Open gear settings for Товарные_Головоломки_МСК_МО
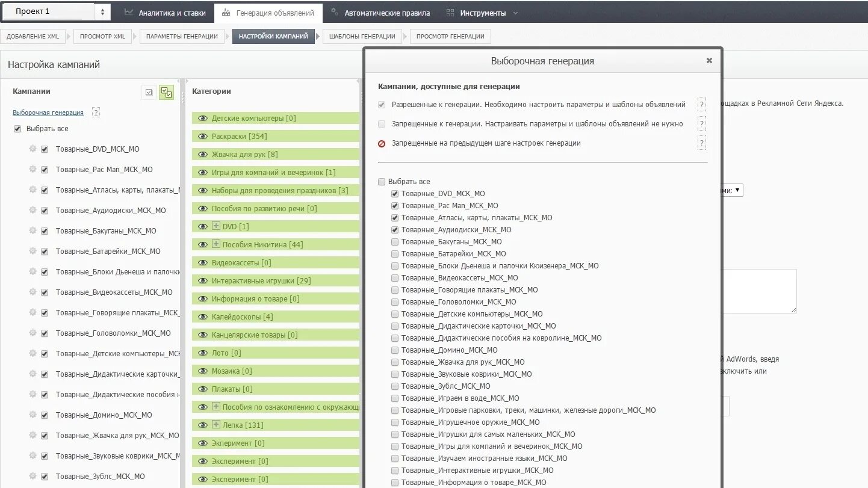This screenshot has height=488, width=868. tap(33, 333)
